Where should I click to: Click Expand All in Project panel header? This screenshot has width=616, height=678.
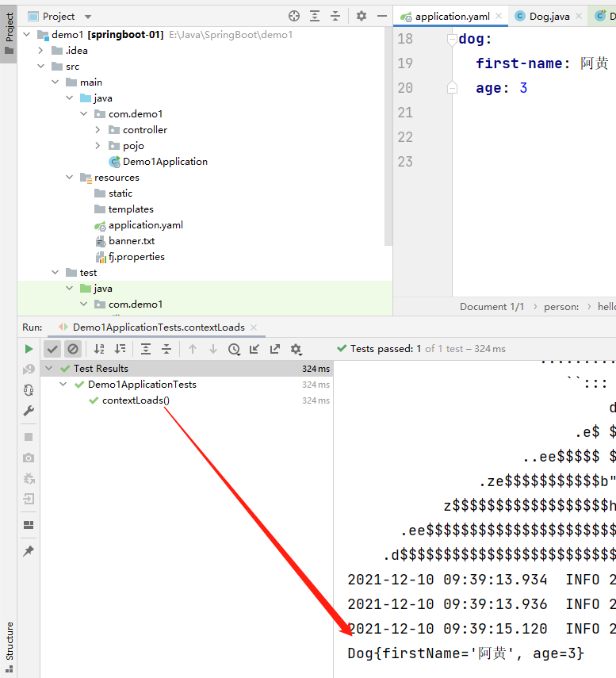pyautogui.click(x=315, y=16)
